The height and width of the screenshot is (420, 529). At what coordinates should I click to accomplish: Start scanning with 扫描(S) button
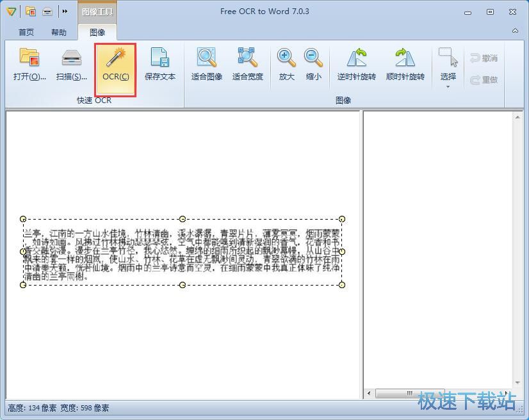tap(72, 65)
